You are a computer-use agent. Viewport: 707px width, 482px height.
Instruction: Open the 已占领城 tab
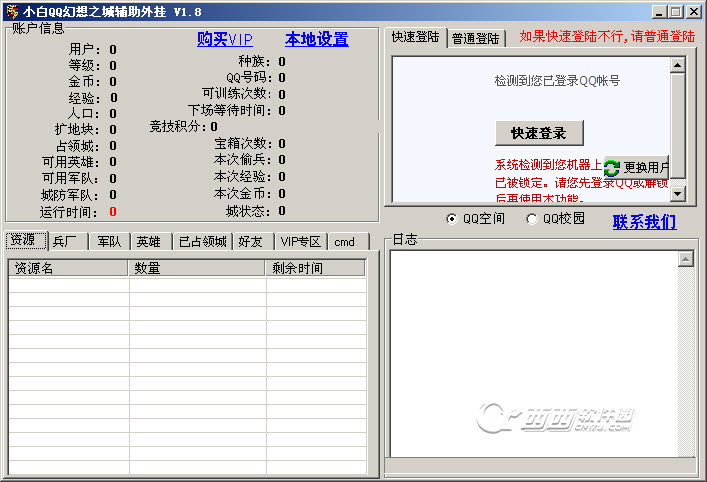(203, 242)
